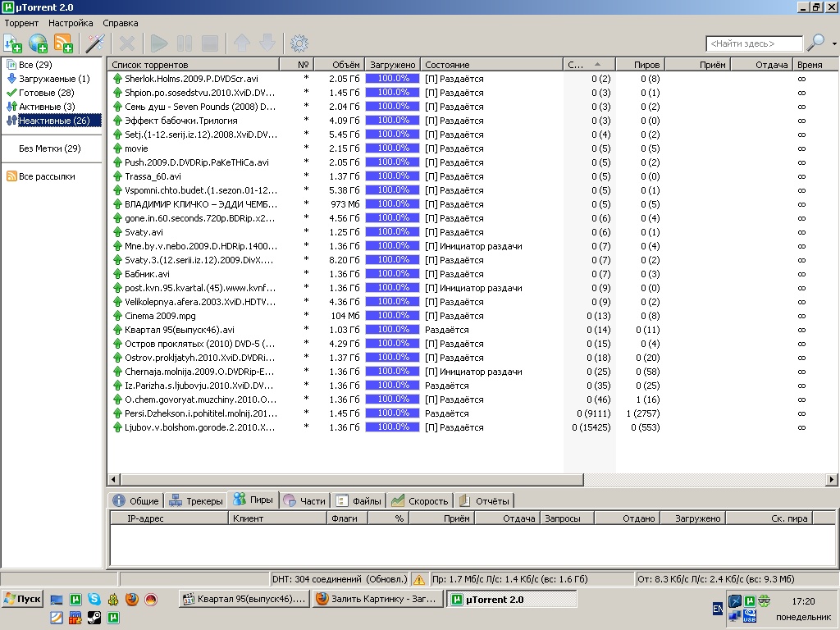This screenshot has height=630, width=840.
Task: Open Skype from quick launch
Action: click(x=94, y=599)
